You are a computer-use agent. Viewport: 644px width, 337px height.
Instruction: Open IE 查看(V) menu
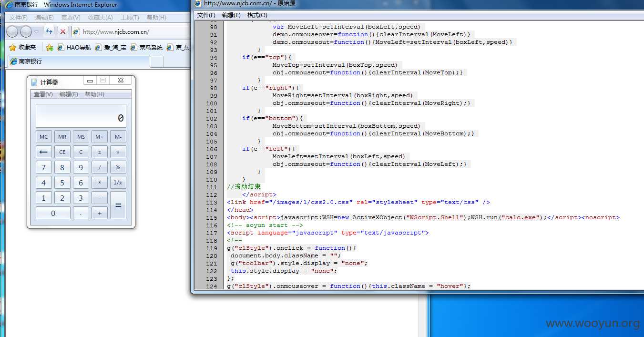point(71,18)
